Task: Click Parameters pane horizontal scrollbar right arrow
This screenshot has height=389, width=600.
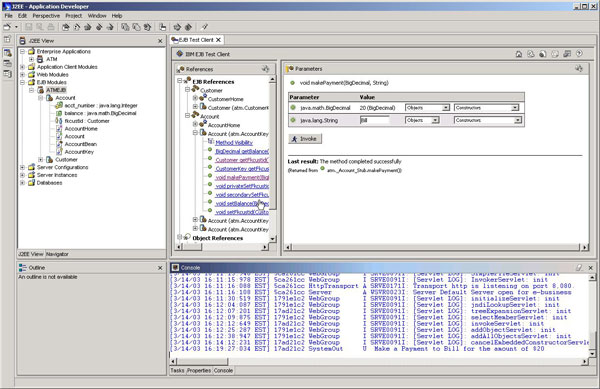Action: [x=584, y=247]
